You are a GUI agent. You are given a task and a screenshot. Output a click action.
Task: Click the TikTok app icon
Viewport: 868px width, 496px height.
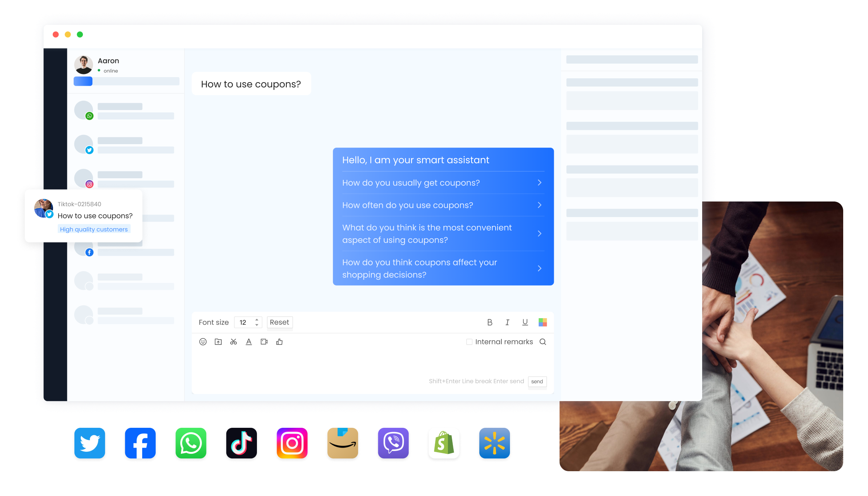[x=241, y=443]
